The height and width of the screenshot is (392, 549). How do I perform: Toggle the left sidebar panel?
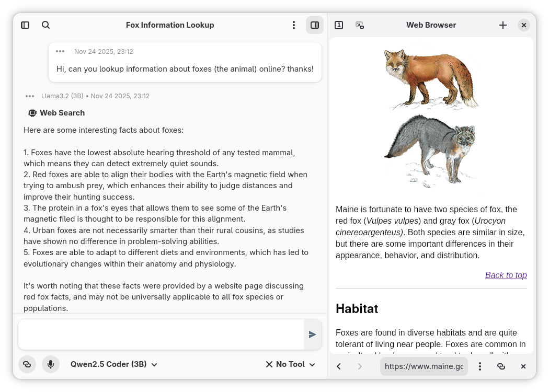pos(25,25)
